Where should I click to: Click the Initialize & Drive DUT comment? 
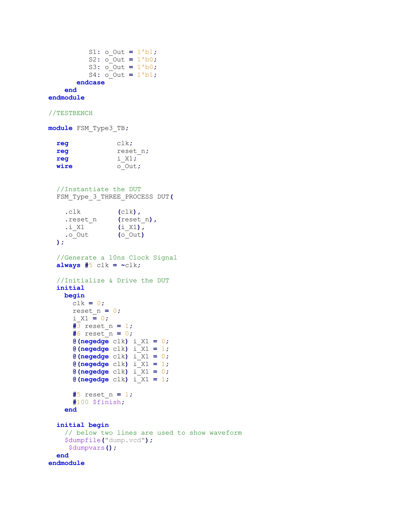pos(113,280)
